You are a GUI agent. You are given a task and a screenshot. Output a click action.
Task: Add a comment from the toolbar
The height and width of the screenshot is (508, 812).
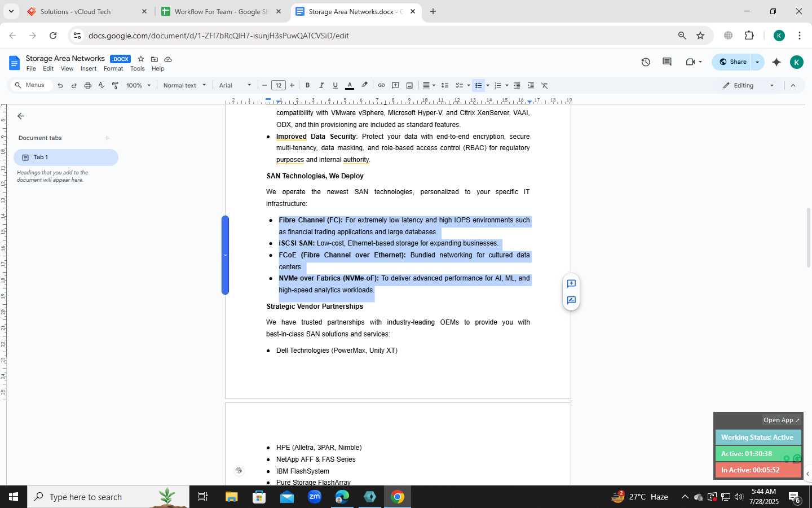(395, 85)
